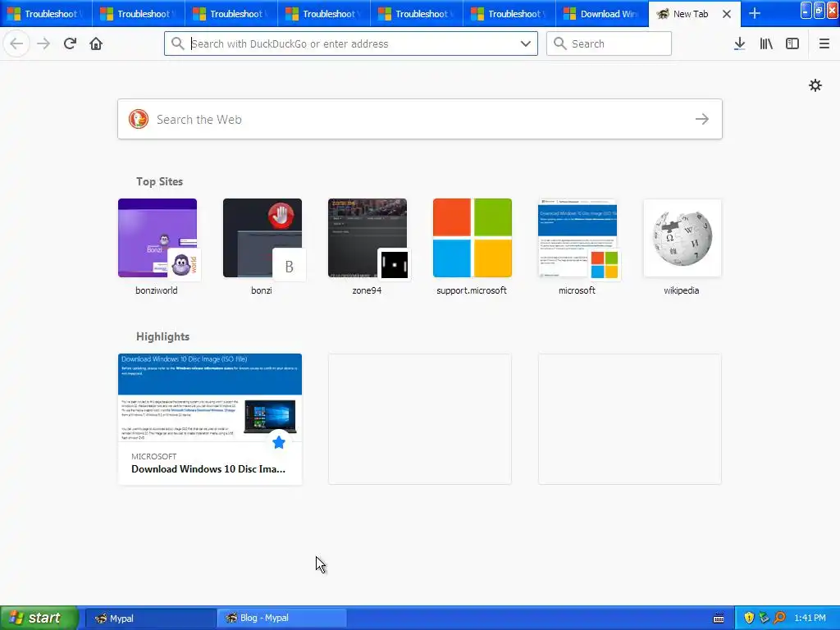Switch to the third Troubleshoot tab
The width and height of the screenshot is (840, 630).
[231, 14]
